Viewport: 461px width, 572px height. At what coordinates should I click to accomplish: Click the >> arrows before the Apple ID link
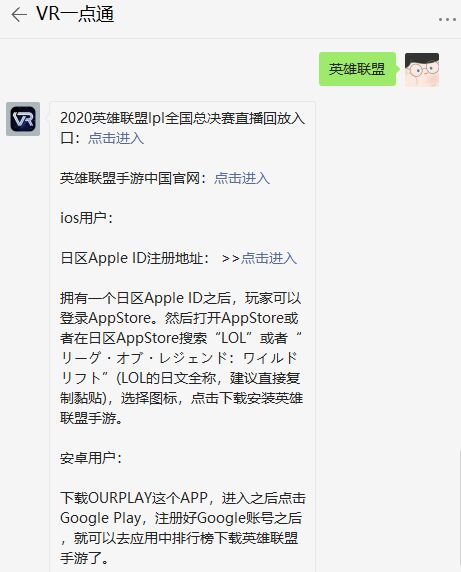coord(230,259)
